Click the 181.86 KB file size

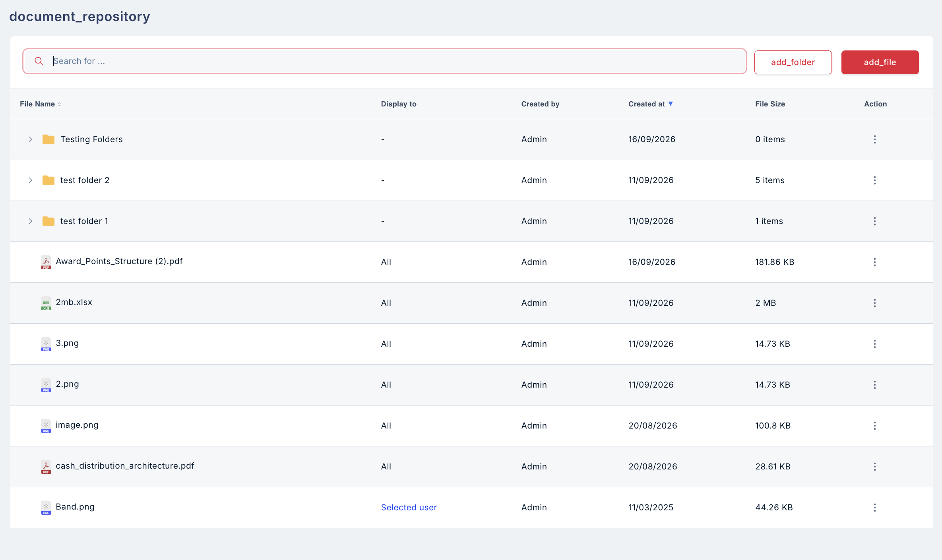point(775,262)
